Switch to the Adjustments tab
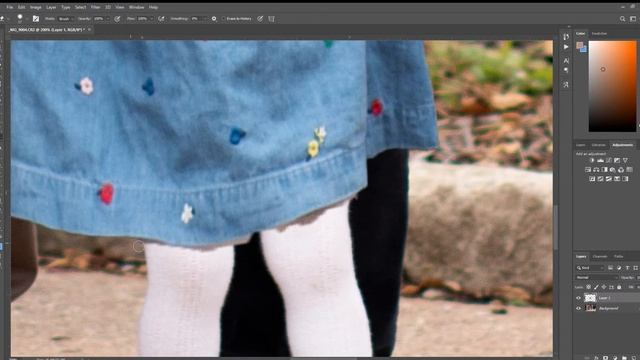Image resolution: width=640 pixels, height=360 pixels. [x=622, y=145]
